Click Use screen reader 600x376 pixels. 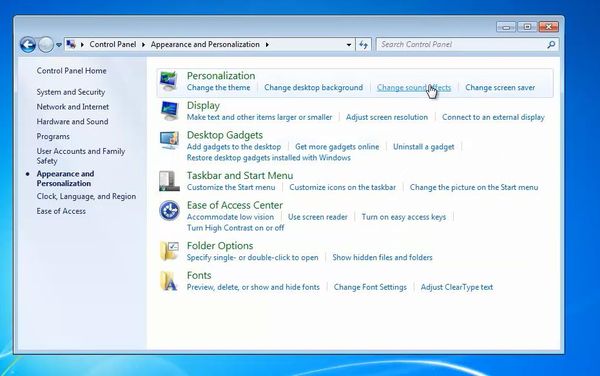[x=318, y=217]
